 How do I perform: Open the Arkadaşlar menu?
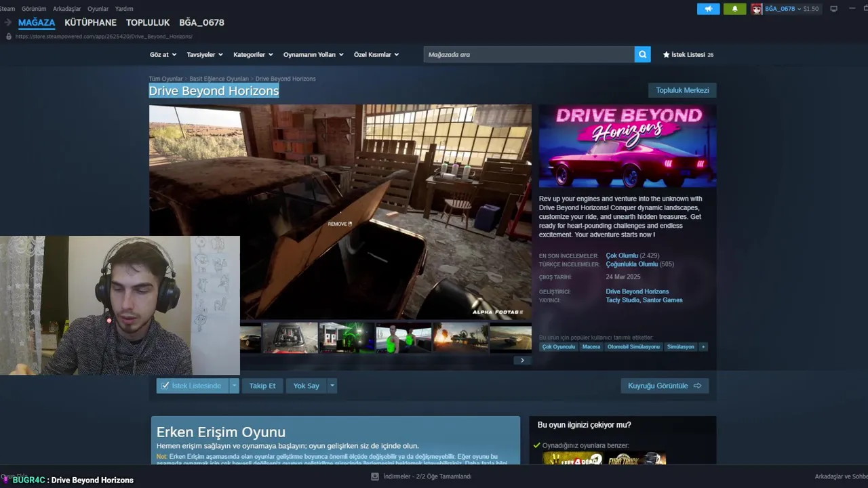66,9
